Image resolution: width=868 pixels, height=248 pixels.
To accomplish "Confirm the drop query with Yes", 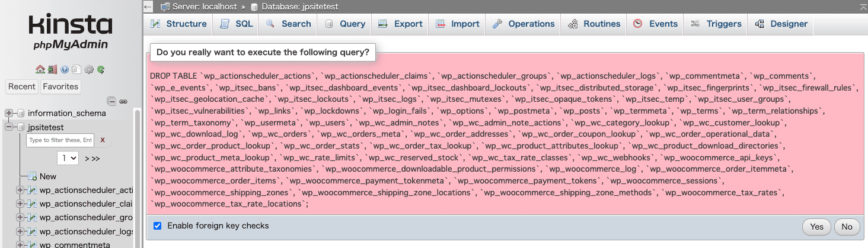I will point(816,227).
